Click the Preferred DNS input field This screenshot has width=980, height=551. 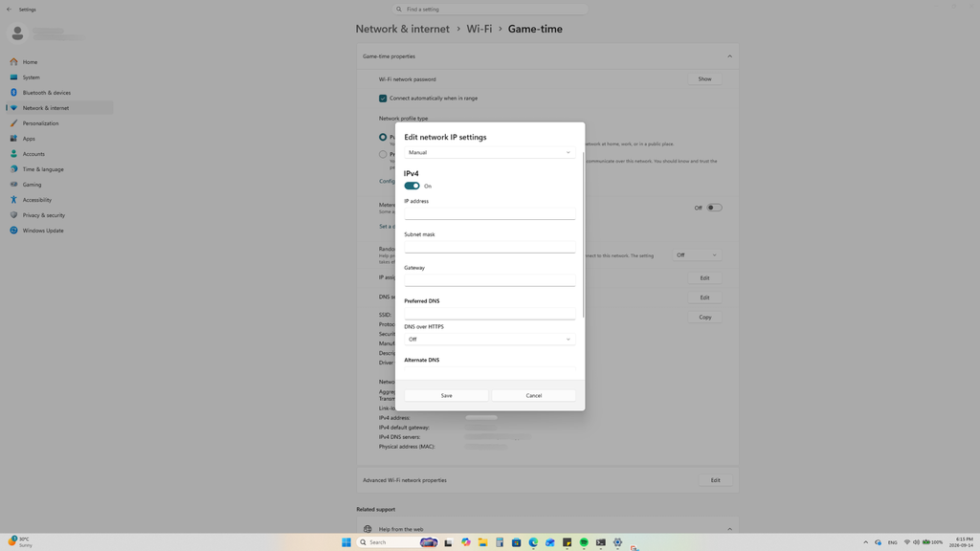[x=489, y=313]
